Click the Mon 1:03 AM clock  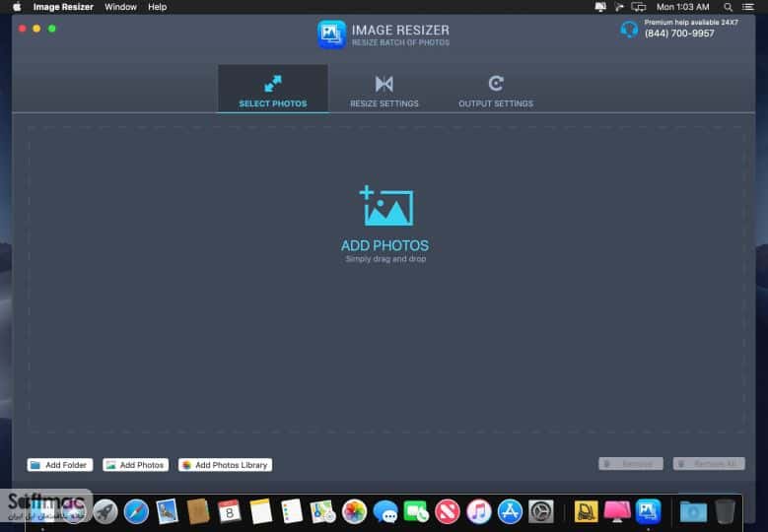click(x=682, y=7)
